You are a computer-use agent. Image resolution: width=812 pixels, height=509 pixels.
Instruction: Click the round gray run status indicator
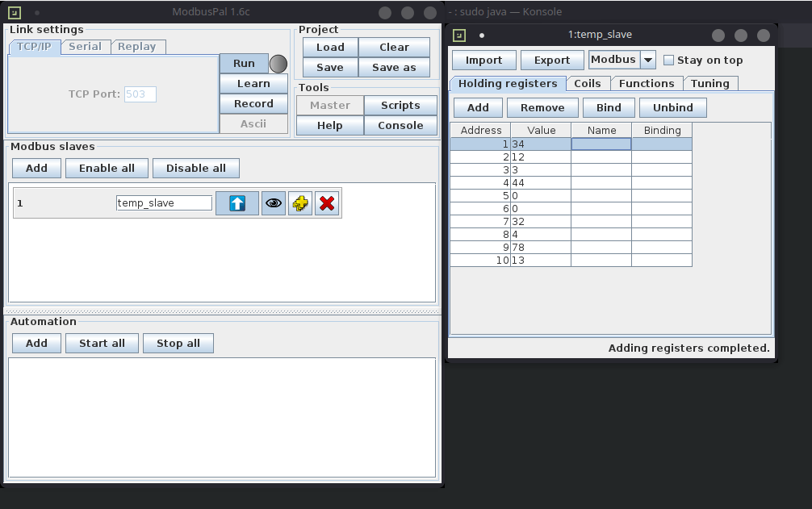point(278,64)
